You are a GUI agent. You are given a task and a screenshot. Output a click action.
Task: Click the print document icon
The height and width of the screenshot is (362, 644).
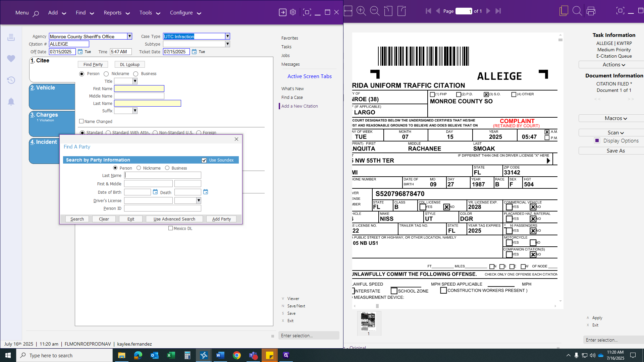pyautogui.click(x=591, y=11)
